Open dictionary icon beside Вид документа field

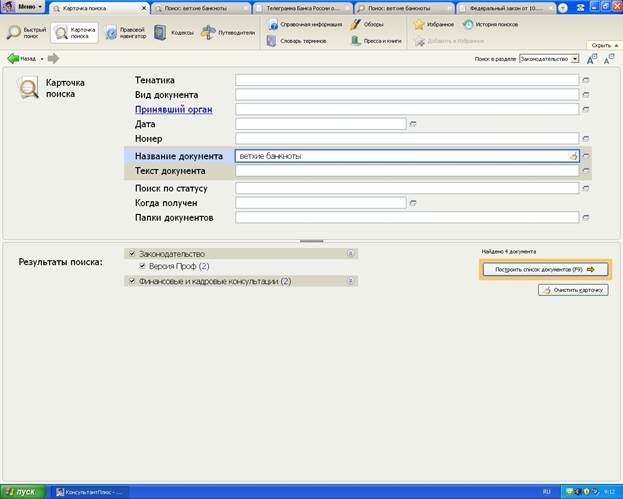pos(586,95)
